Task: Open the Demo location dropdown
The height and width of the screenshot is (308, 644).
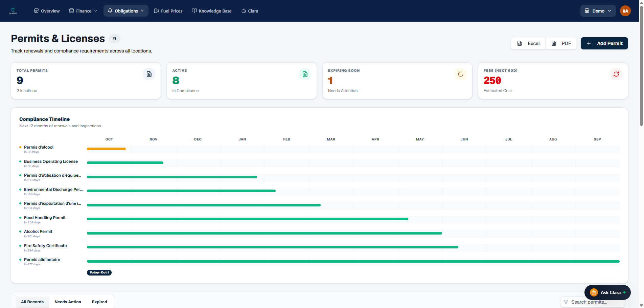Action: 598,11
